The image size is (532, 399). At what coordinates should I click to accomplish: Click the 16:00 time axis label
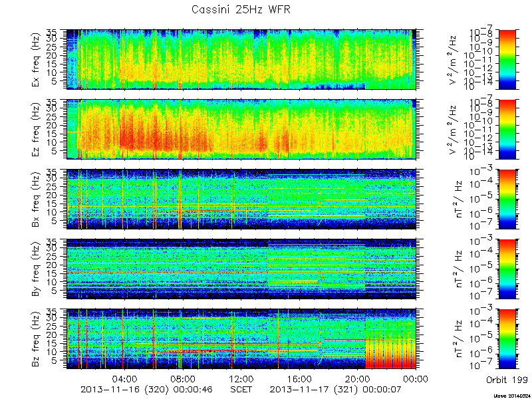[x=300, y=379]
